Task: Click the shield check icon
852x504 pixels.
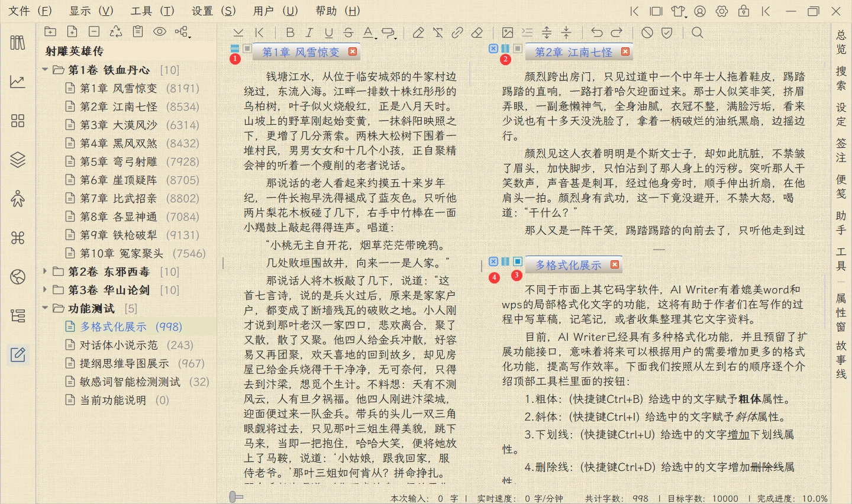Action: click(667, 33)
